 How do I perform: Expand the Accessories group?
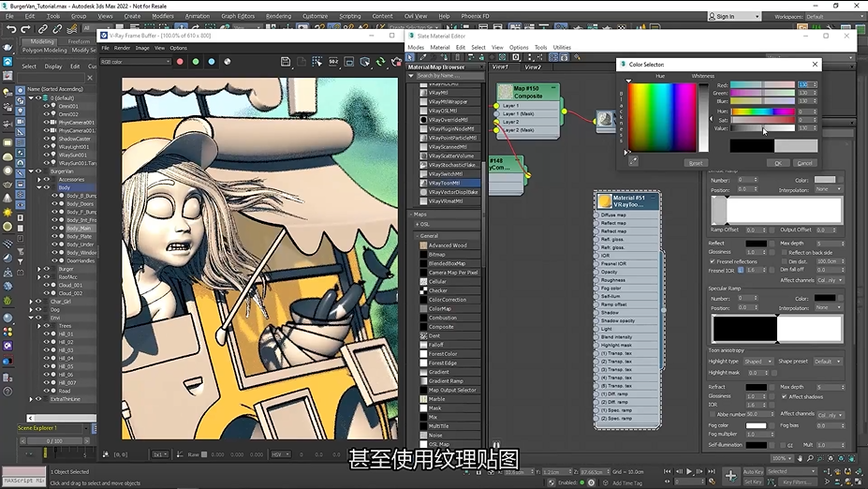click(x=39, y=180)
